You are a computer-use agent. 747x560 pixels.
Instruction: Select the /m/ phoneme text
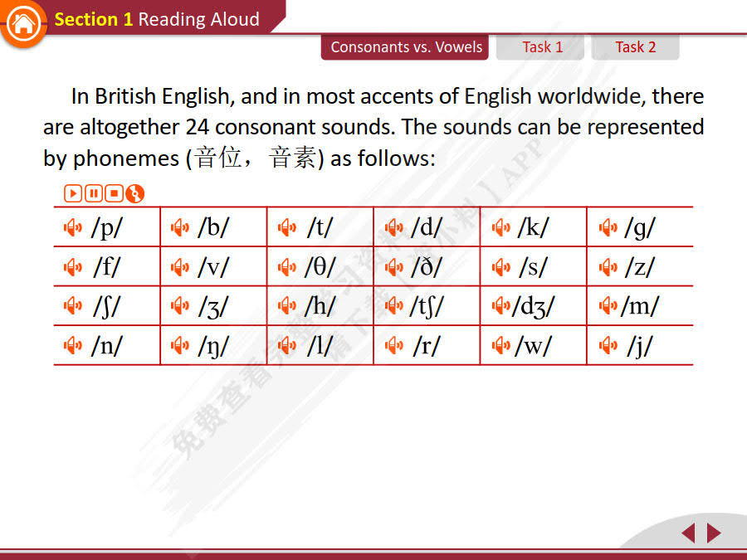pos(640,306)
